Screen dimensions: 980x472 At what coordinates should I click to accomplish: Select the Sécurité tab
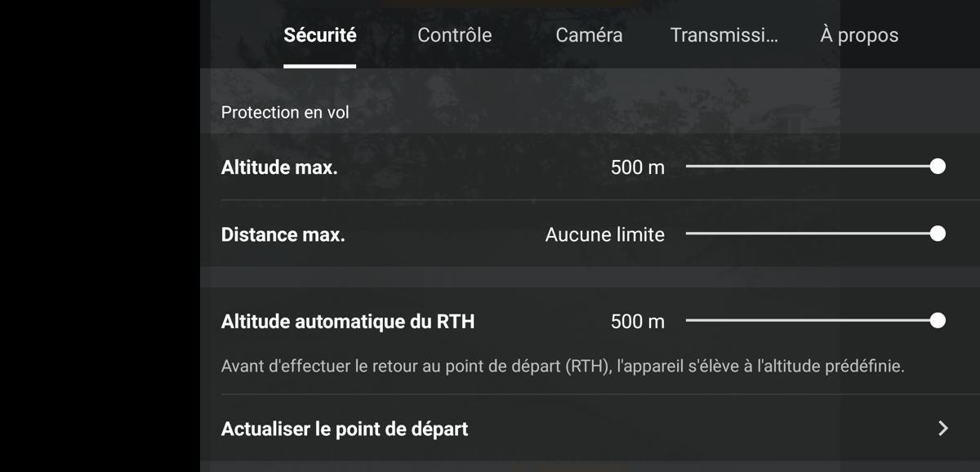(320, 35)
